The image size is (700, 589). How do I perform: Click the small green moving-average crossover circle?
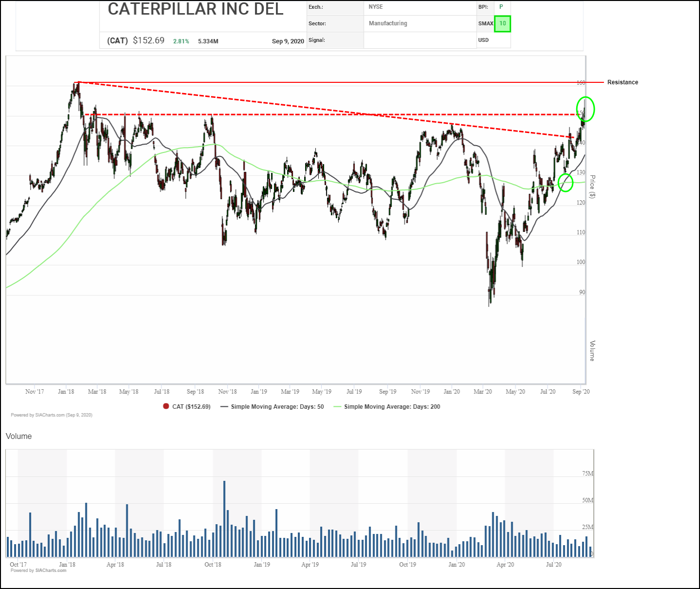(x=565, y=182)
